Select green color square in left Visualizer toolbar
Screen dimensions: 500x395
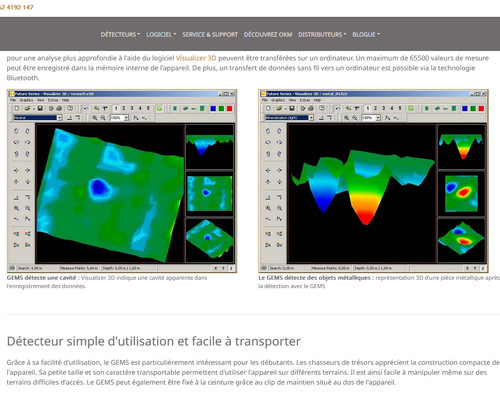(x=221, y=108)
